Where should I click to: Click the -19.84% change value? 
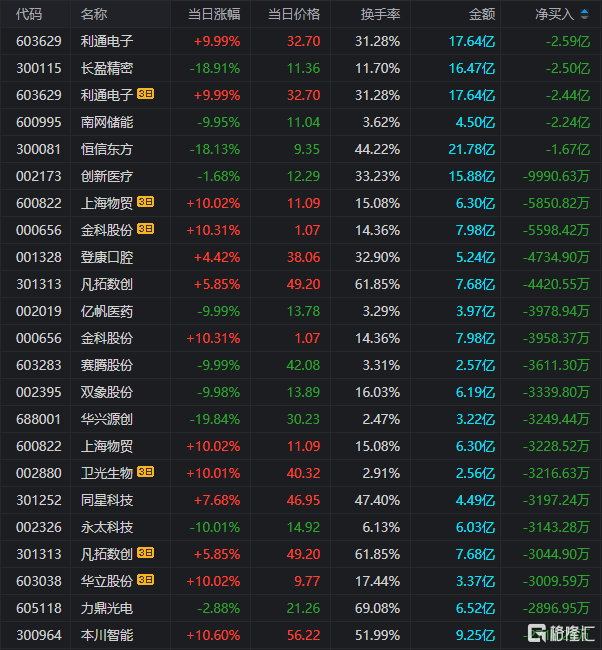tap(215, 420)
